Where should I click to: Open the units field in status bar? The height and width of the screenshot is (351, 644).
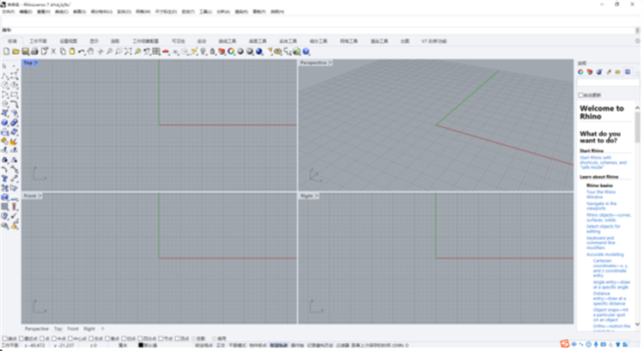pyautogui.click(x=123, y=345)
